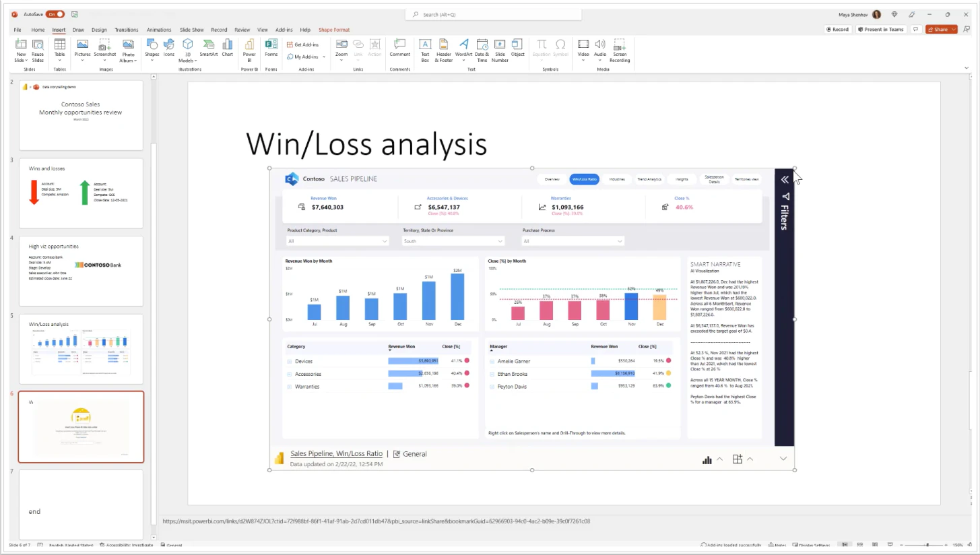Open the Design ribbon tab
This screenshot has width=980, height=555.
pos(99,30)
